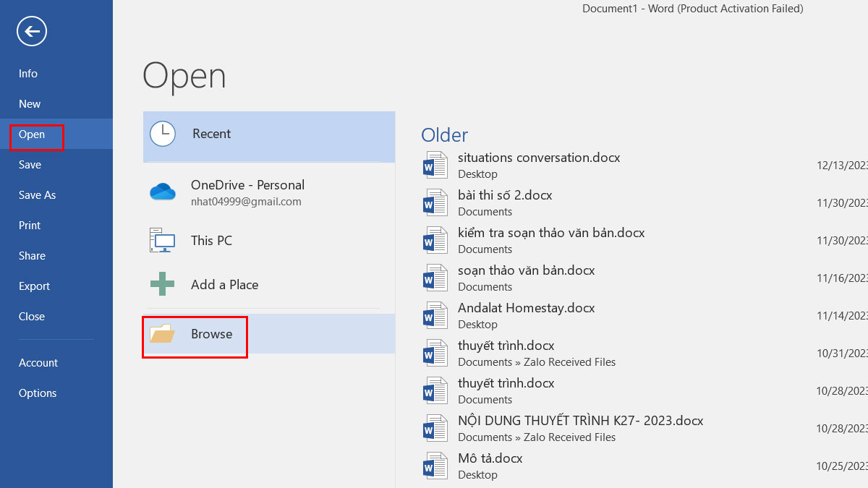Click Word icon beside Andalat Homestay.docx

(435, 315)
